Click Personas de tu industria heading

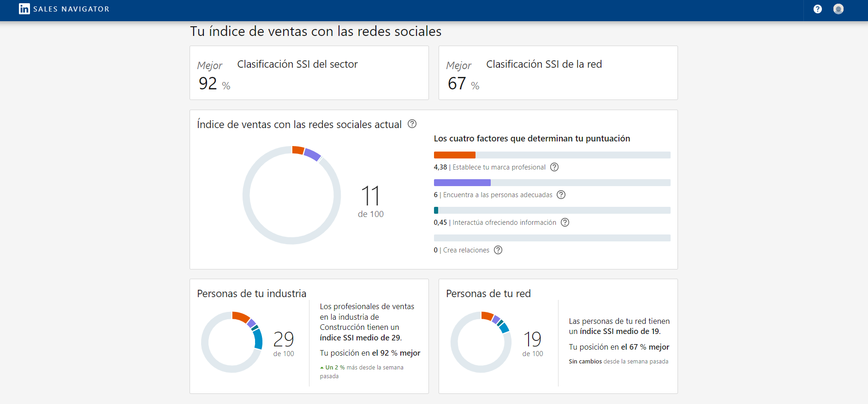coord(252,293)
